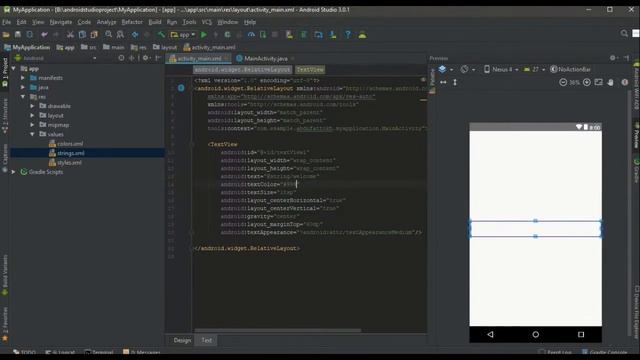Open Project panel settings gear
This screenshot has width=640, height=360.
point(145,58)
